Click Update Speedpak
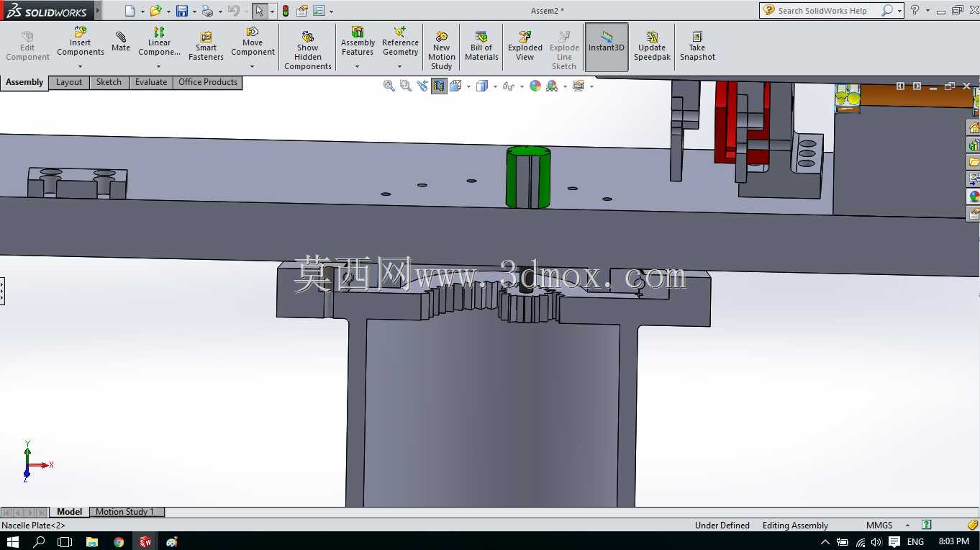The width and height of the screenshot is (980, 550). coord(652,46)
